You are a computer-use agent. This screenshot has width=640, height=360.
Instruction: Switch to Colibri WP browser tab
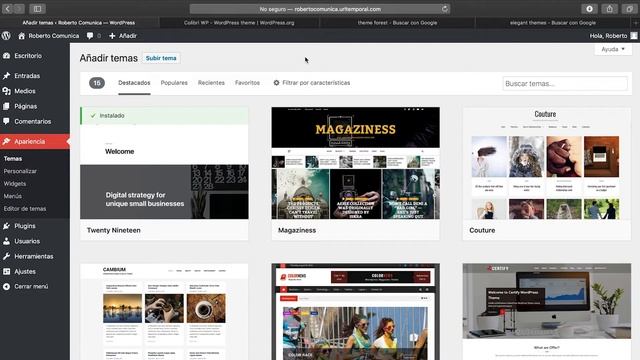(x=239, y=23)
